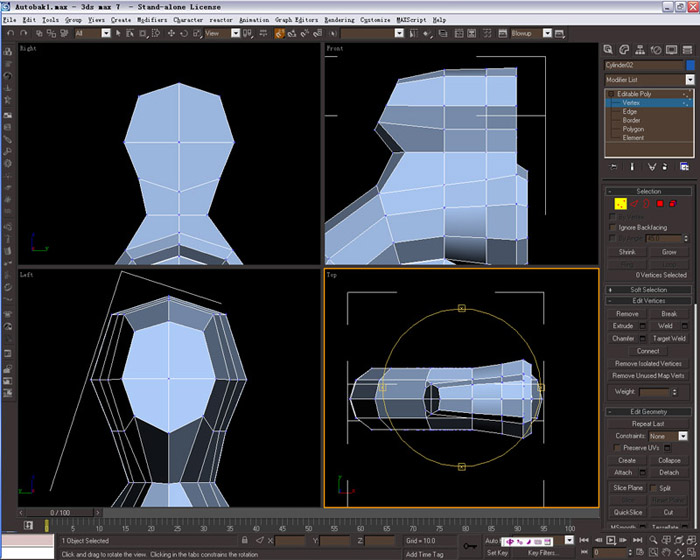
Task: Open the reference coordinate View dropdown
Action: (x=235, y=33)
